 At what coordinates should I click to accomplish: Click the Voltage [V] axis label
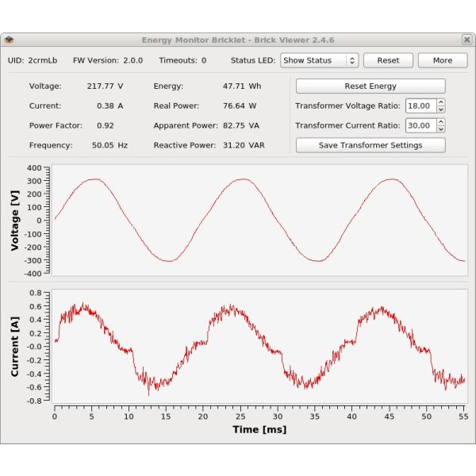point(14,221)
